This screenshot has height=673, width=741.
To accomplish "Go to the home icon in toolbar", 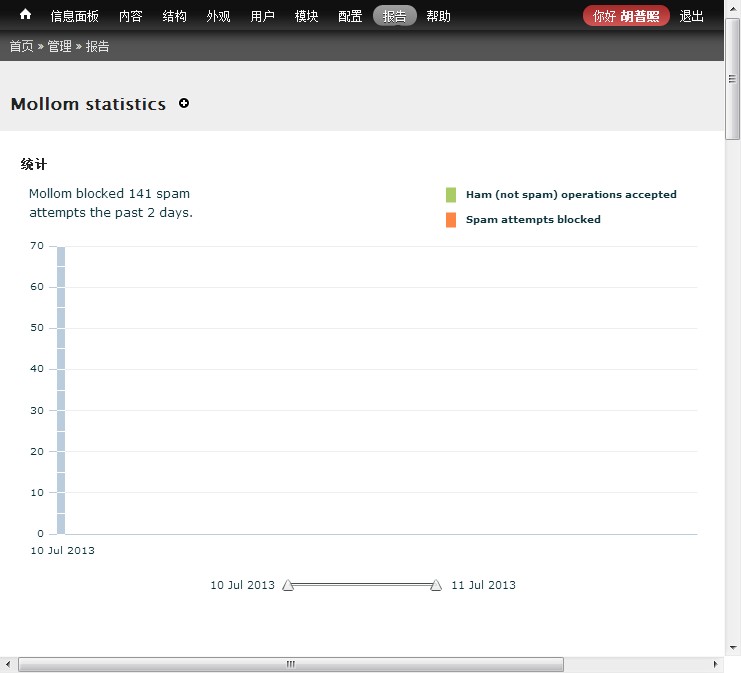I will (x=26, y=15).
